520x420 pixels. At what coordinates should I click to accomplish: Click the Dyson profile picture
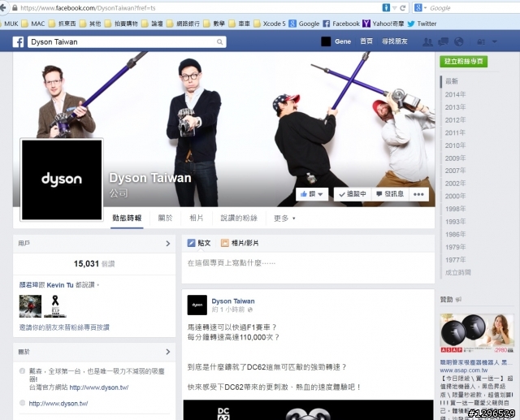tap(62, 180)
